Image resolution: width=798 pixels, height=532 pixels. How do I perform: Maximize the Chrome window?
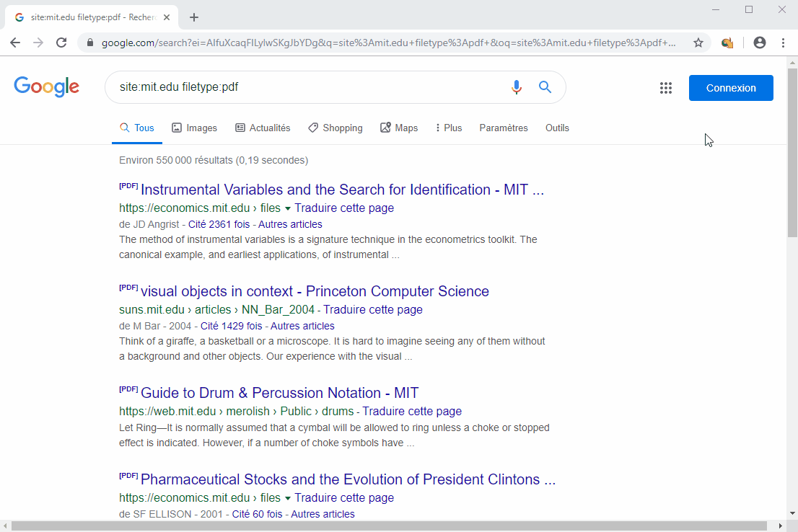coord(749,9)
